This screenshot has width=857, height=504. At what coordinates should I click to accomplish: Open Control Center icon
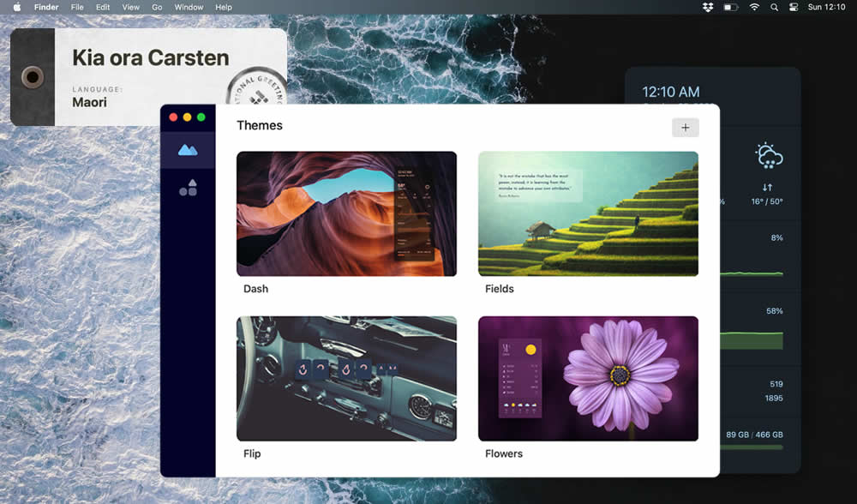click(794, 7)
